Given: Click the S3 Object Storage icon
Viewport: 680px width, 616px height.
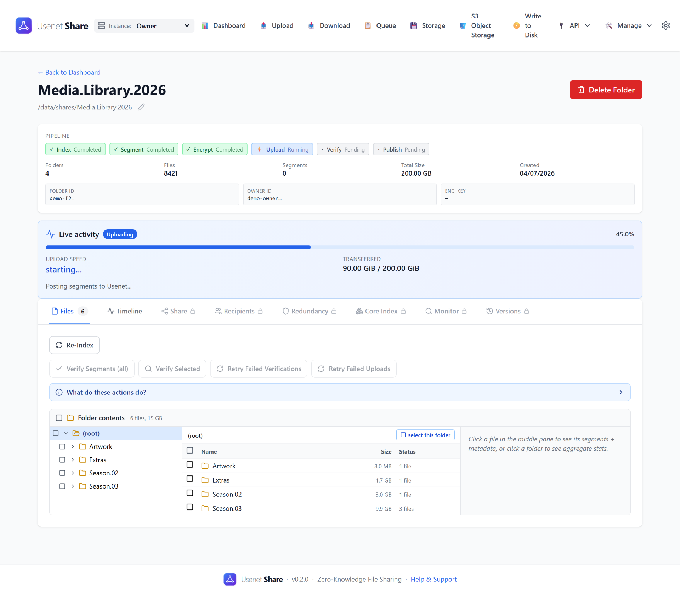Looking at the screenshot, I should pos(463,25).
